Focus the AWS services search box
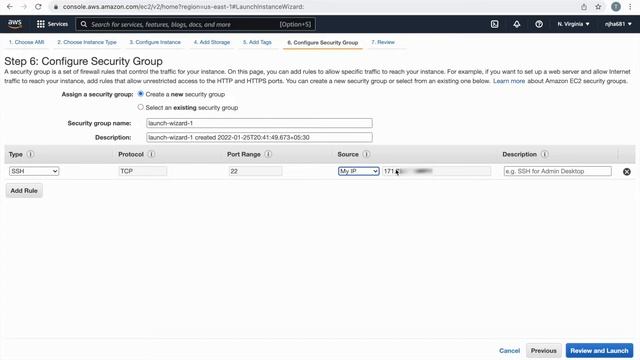This screenshot has width=640, height=360. [196, 24]
